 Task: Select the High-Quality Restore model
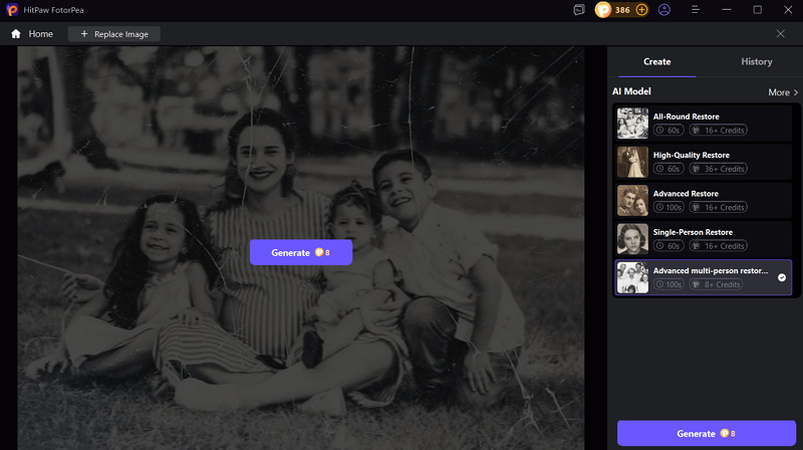(x=703, y=162)
